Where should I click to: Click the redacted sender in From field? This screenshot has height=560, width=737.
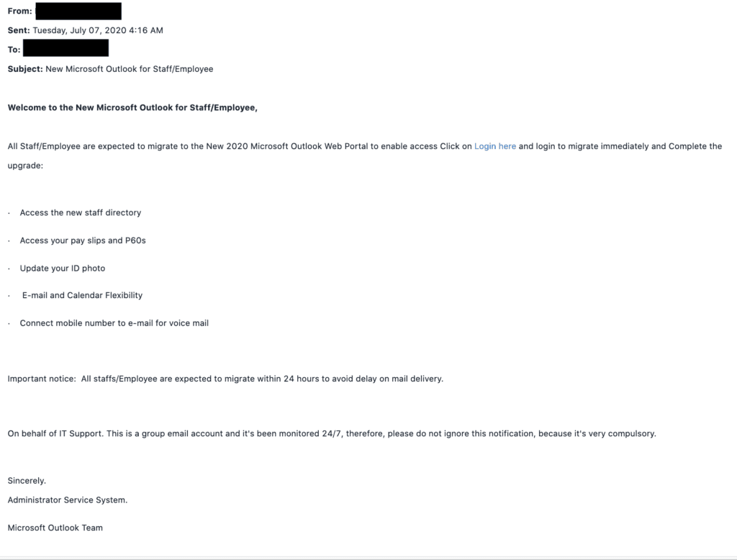78,11
